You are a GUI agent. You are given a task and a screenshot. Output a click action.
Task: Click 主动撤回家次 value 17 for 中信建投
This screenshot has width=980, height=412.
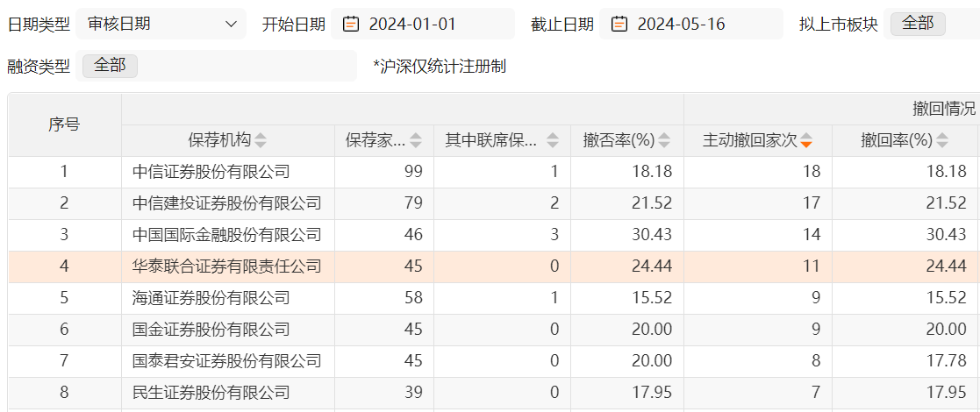tap(812, 203)
